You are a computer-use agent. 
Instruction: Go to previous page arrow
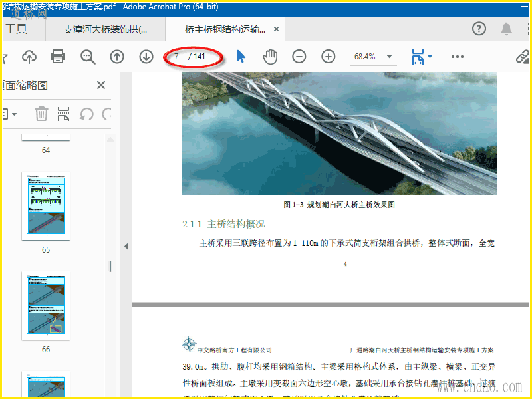pyautogui.click(x=117, y=57)
